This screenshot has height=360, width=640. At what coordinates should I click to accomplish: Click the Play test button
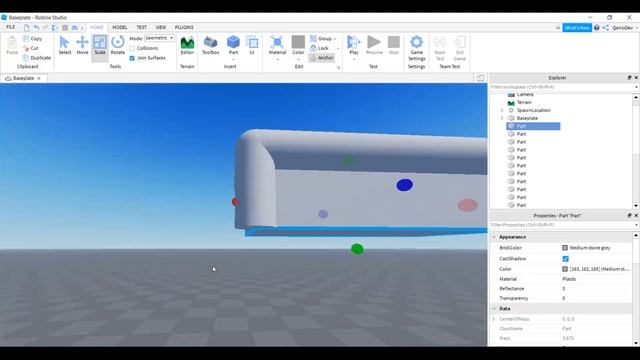[353, 46]
